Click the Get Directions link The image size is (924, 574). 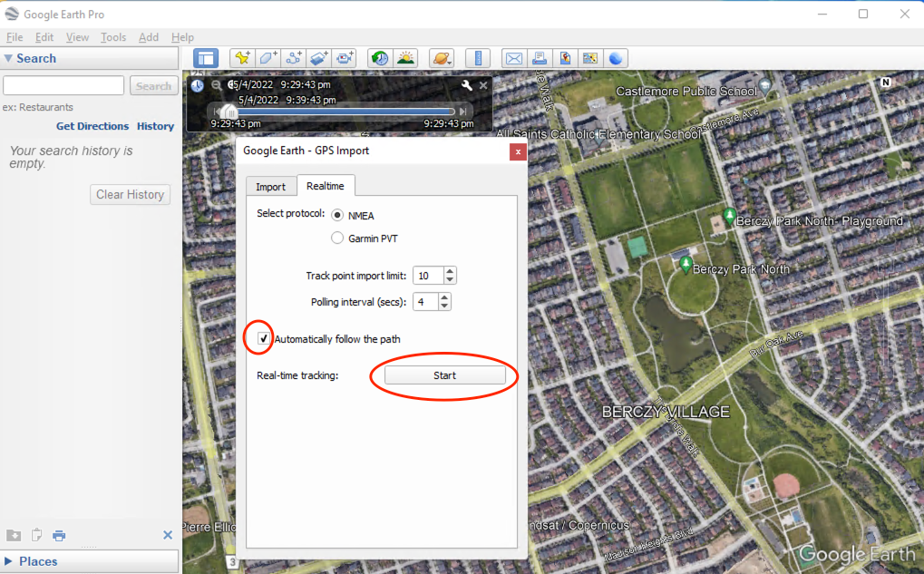pos(92,126)
